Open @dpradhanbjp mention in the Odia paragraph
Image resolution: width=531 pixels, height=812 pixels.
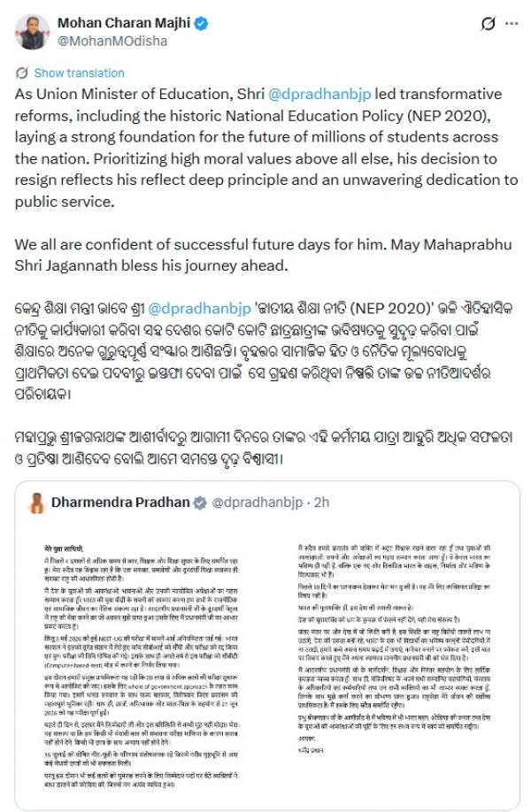tap(199, 308)
